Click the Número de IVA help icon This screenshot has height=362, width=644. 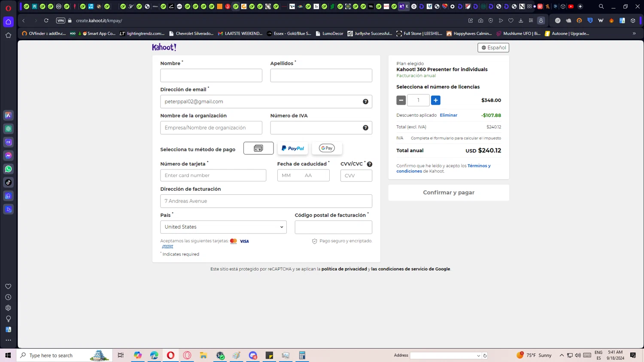pos(365,128)
